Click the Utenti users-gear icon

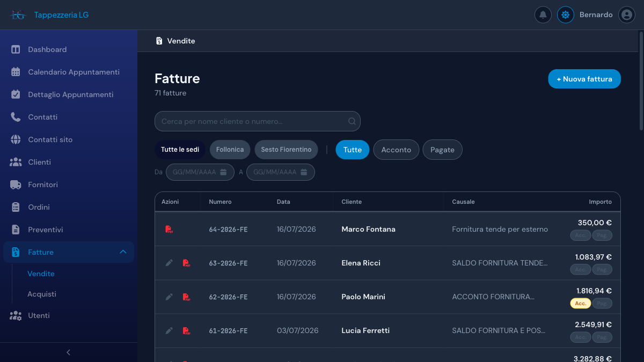(x=16, y=315)
